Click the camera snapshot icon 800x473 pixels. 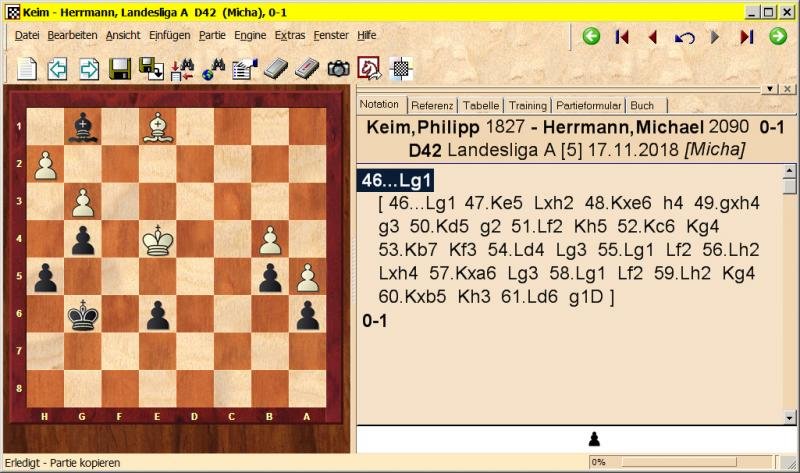(339, 69)
